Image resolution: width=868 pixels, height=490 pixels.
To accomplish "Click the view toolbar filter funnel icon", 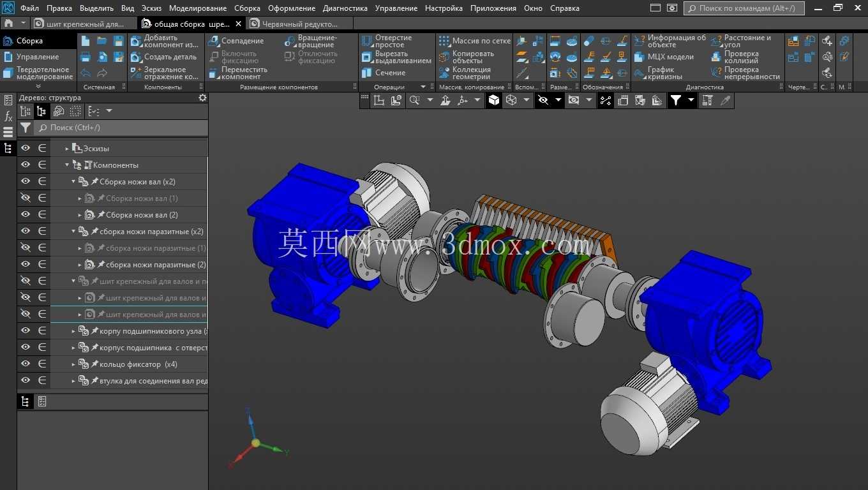I will (x=676, y=100).
